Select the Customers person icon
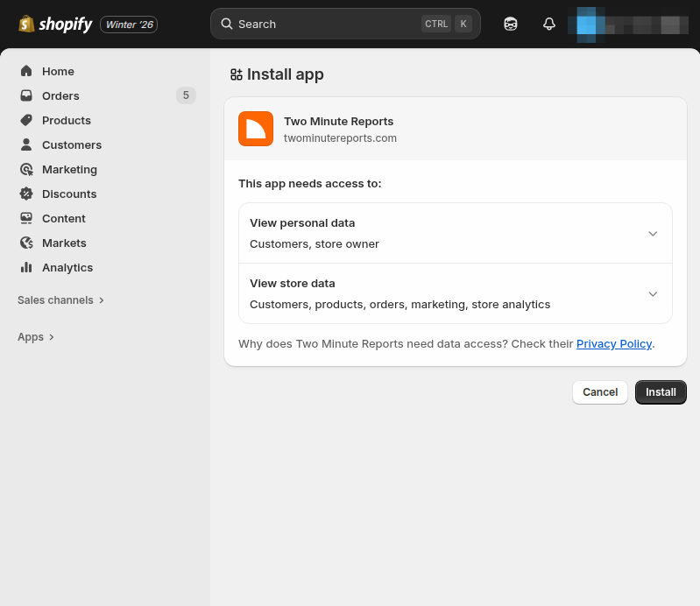 [26, 144]
